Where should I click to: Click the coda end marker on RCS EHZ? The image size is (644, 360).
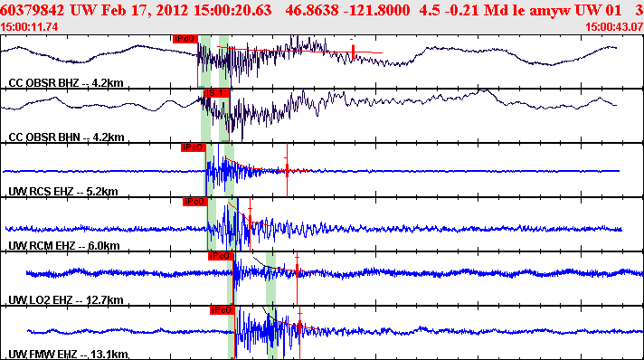pos(287,170)
